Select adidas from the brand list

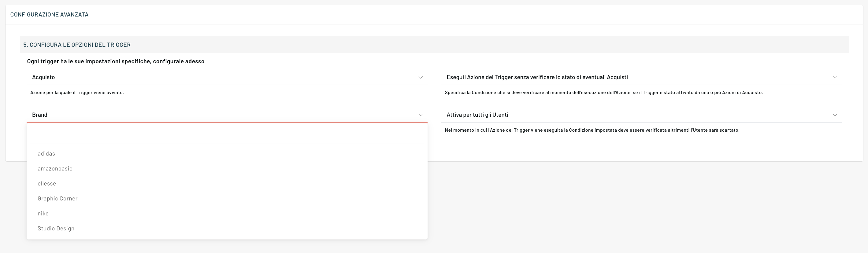[227, 153]
